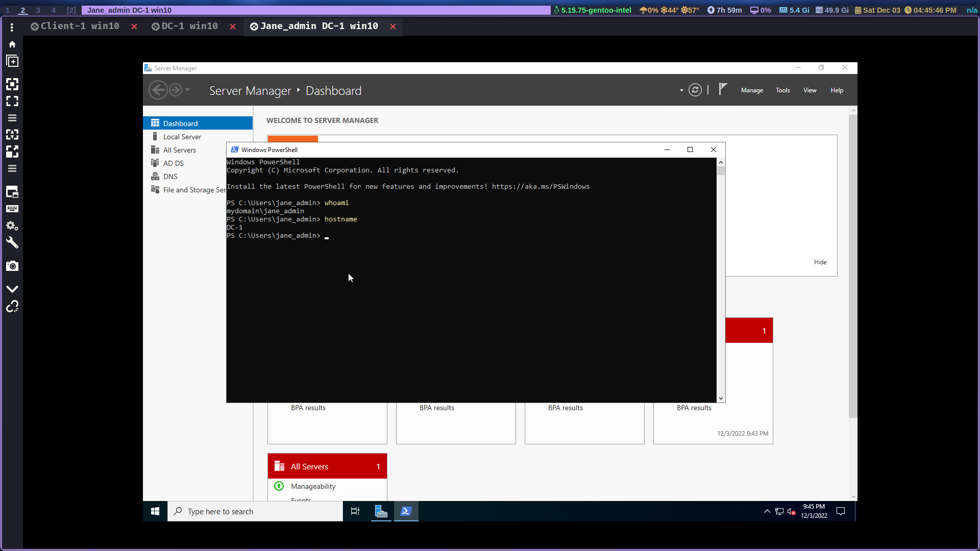The height and width of the screenshot is (551, 980).
Task: Click Server Manager window scrollbar up arrow
Action: coord(853,111)
